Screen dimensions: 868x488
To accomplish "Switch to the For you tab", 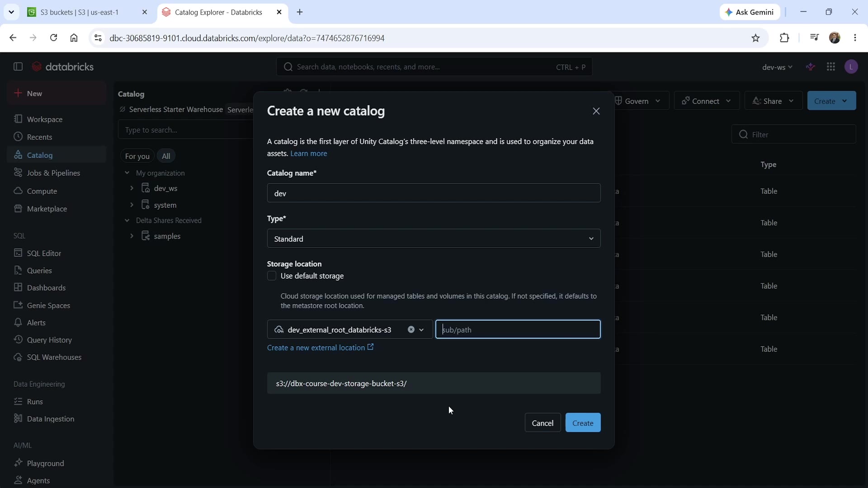I will click(137, 156).
